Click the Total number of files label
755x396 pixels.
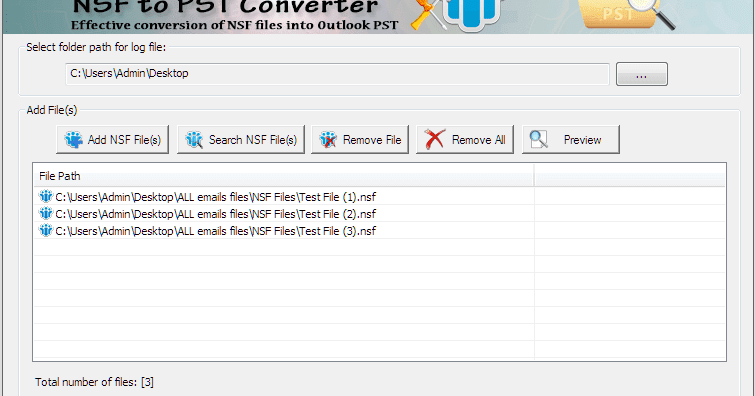coord(94,382)
